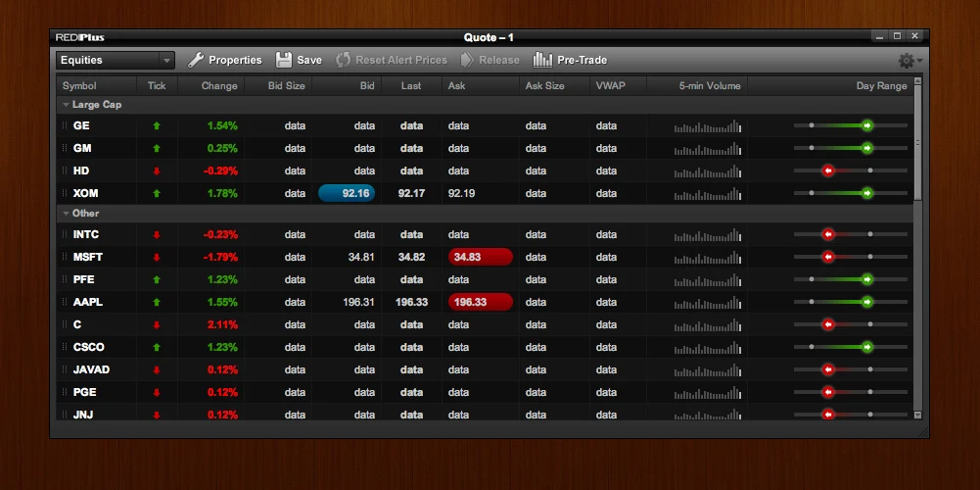The width and height of the screenshot is (980, 490).
Task: Click the GE up tick arrow
Action: [157, 125]
